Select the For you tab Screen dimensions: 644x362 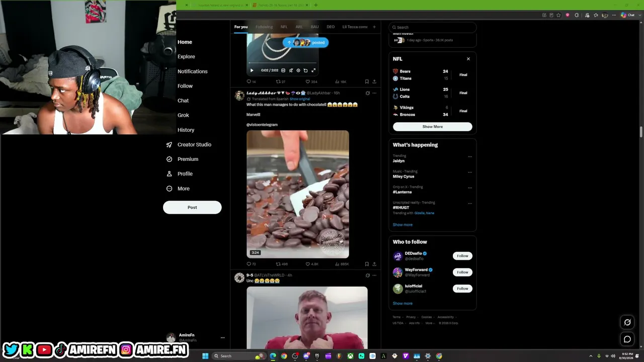tap(241, 27)
